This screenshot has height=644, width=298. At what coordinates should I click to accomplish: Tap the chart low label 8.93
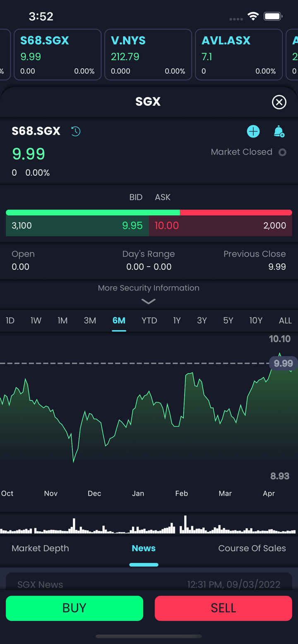280,476
